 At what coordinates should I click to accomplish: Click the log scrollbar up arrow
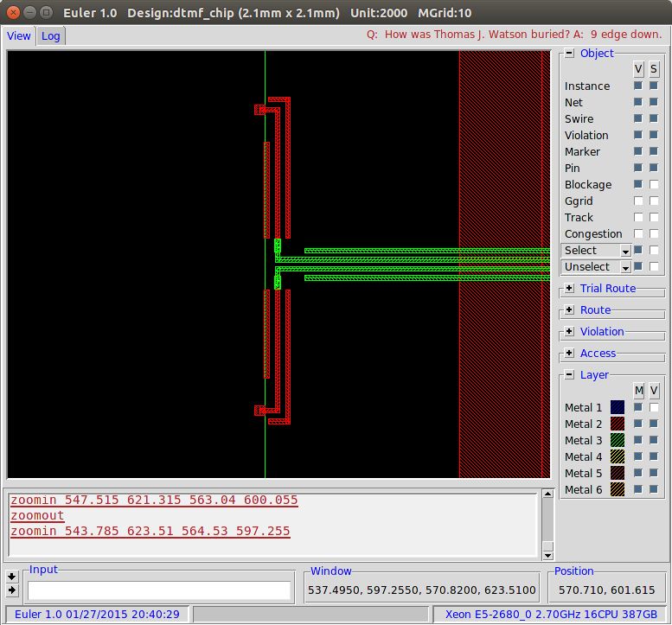click(x=547, y=494)
